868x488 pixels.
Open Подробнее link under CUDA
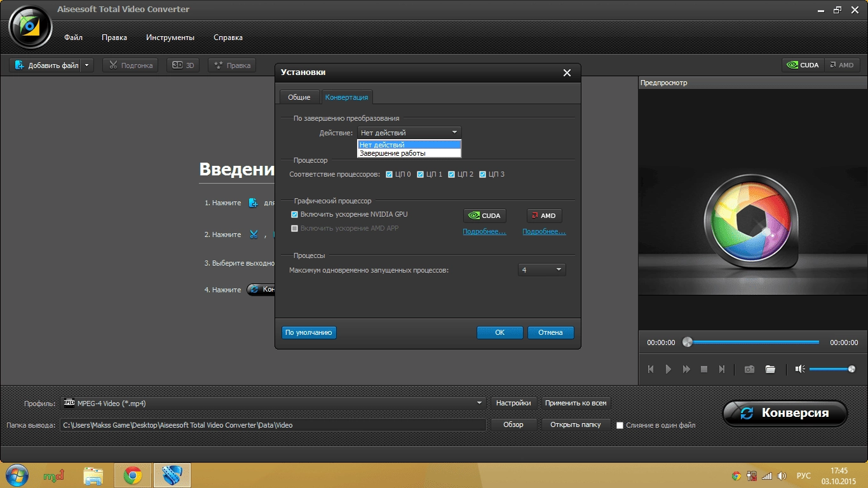tap(484, 232)
